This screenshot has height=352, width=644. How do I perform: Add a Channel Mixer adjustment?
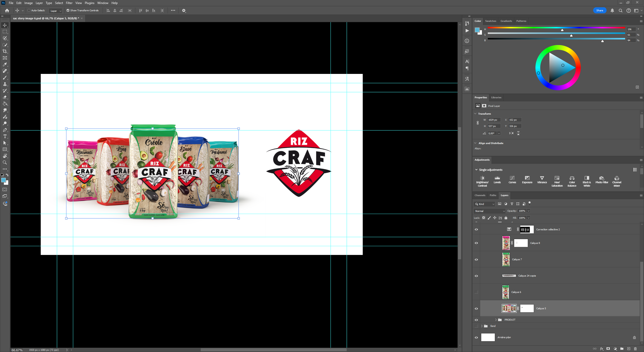point(617,181)
